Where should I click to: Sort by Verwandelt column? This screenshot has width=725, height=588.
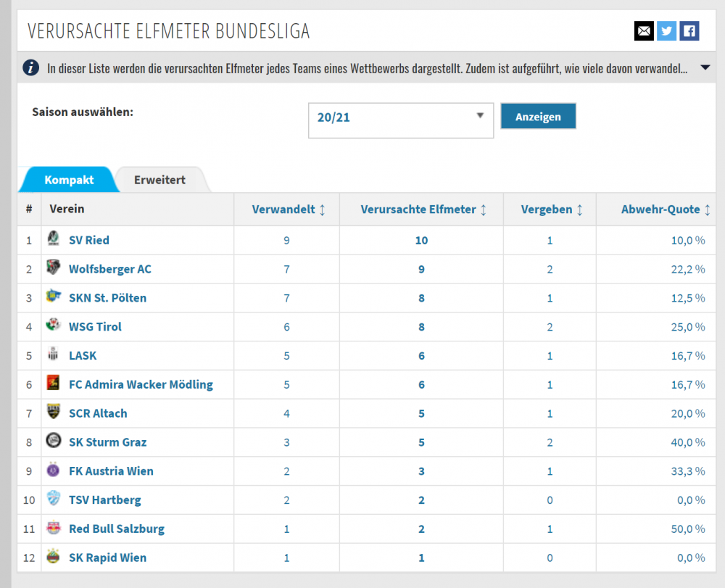(289, 210)
